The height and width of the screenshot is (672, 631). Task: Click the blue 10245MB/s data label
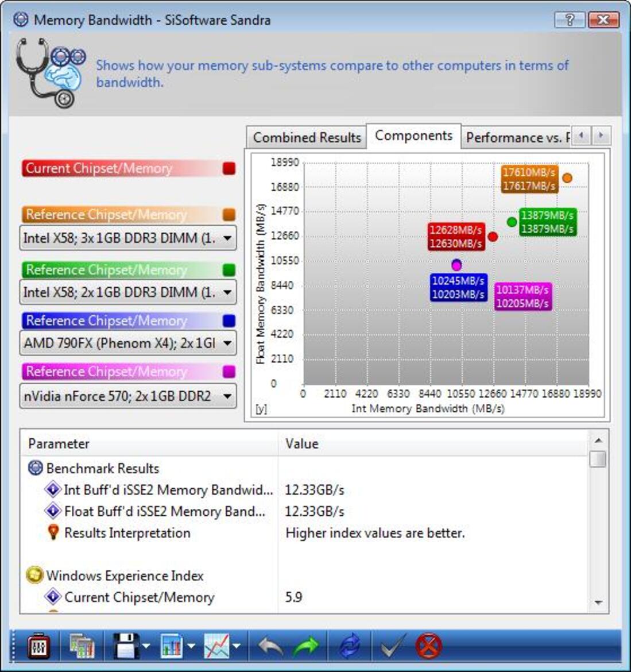coord(458,288)
